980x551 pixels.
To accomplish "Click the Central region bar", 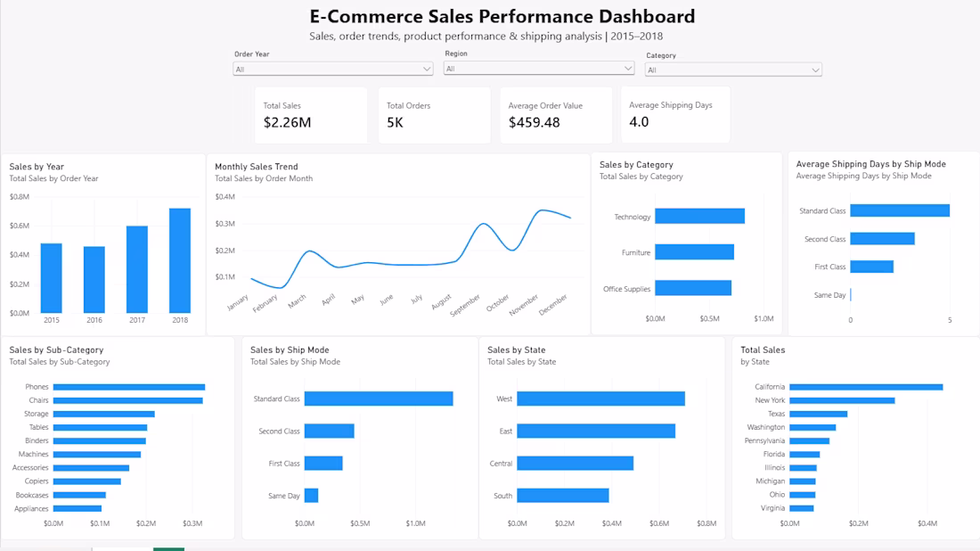I will pyautogui.click(x=575, y=464).
